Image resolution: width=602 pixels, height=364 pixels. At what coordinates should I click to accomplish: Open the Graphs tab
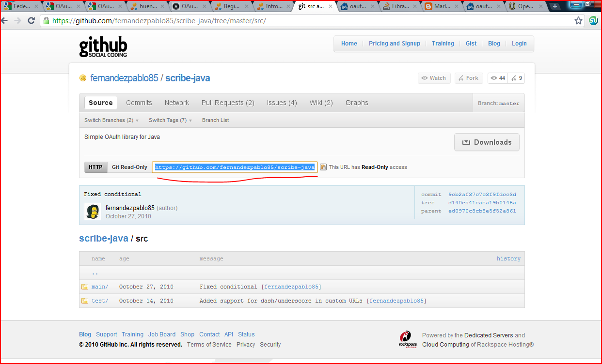point(357,103)
